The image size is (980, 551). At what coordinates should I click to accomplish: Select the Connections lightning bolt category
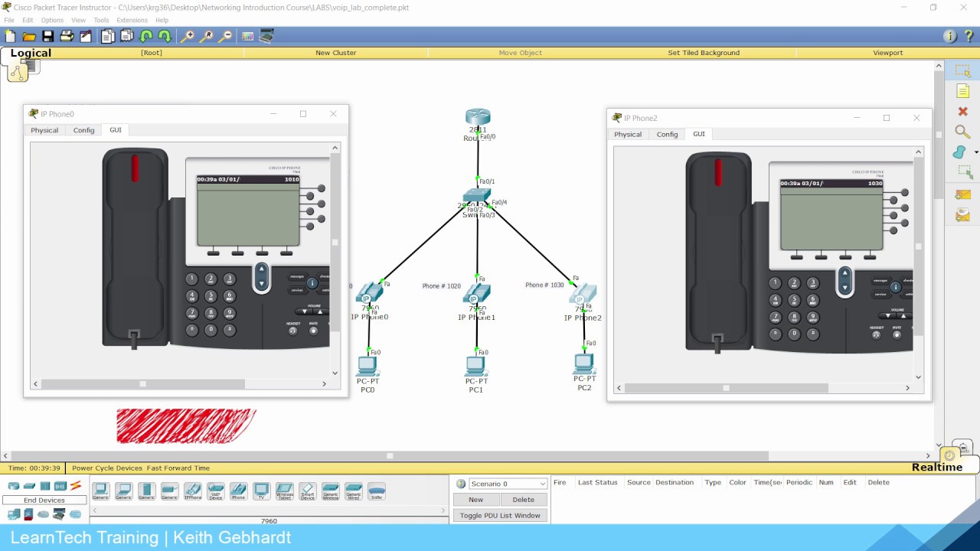(x=76, y=486)
